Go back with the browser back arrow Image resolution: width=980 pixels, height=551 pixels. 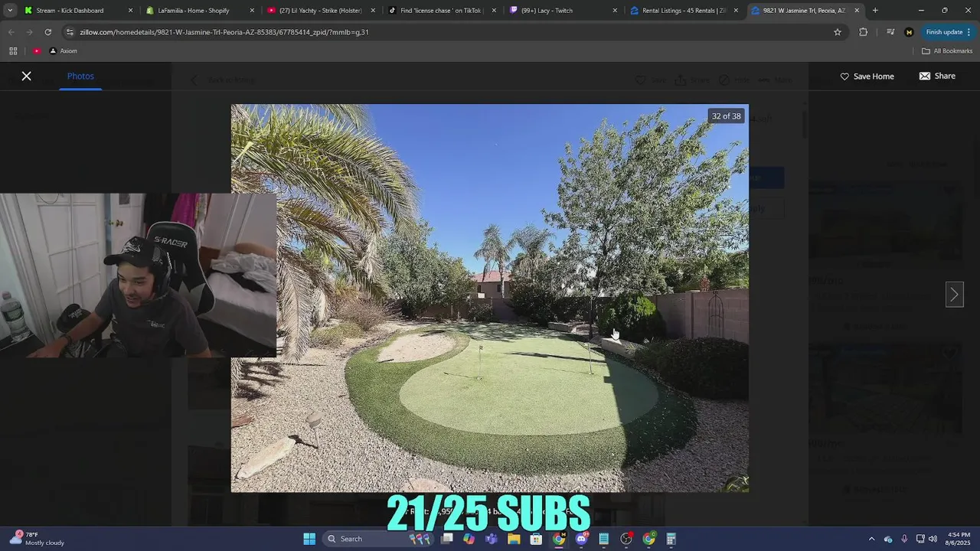11,32
